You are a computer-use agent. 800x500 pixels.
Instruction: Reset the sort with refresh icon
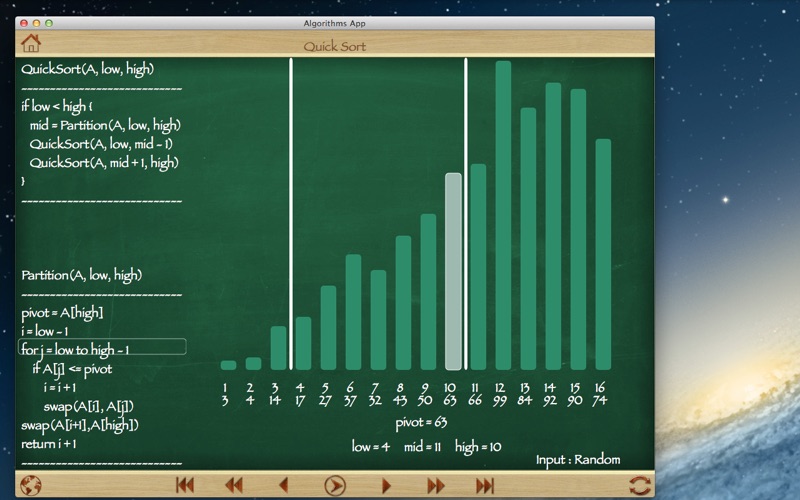640,485
